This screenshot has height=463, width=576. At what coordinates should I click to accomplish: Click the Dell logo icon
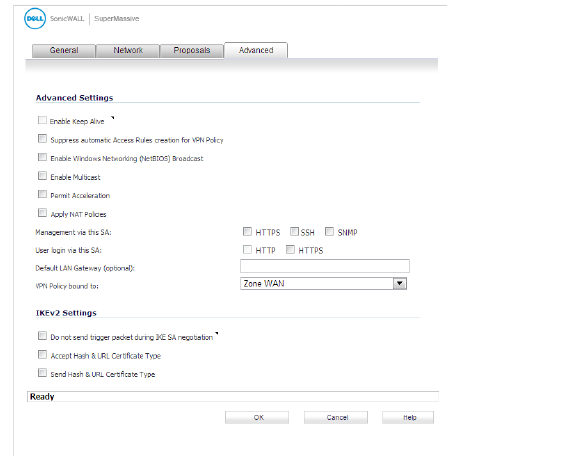click(x=35, y=18)
